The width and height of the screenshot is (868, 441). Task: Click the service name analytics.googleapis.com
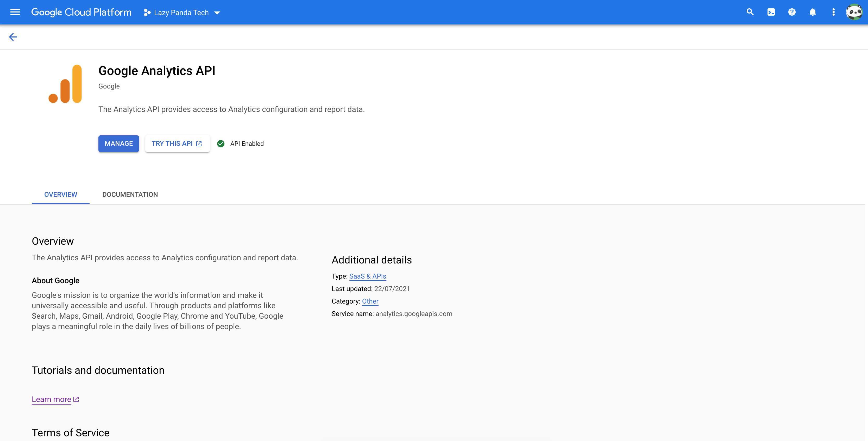(414, 314)
